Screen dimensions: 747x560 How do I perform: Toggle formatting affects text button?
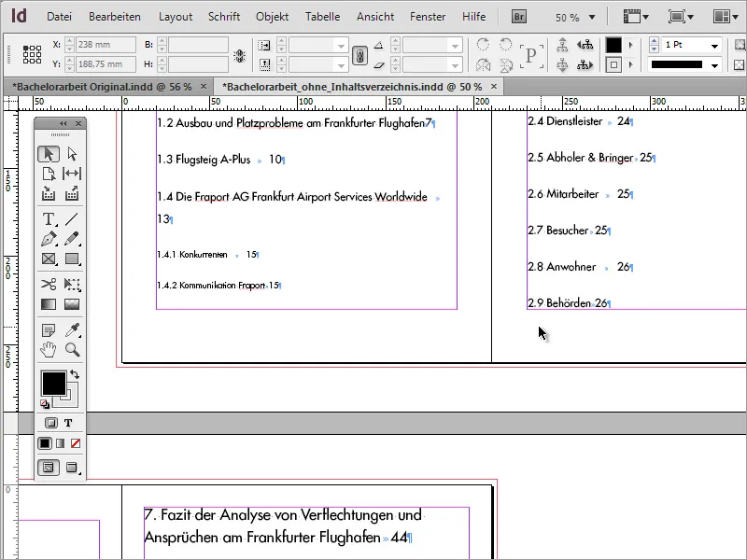[68, 423]
